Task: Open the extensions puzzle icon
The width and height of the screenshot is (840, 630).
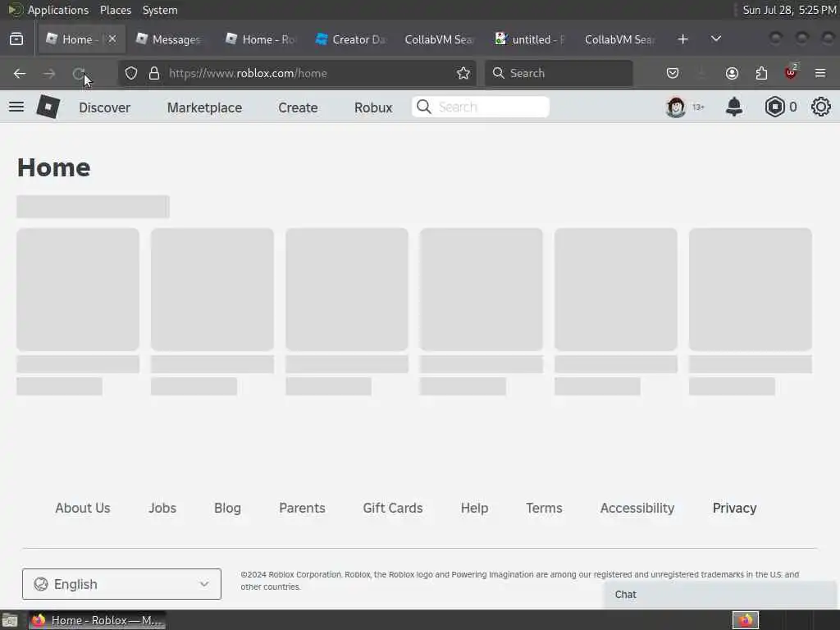Action: pos(761,73)
